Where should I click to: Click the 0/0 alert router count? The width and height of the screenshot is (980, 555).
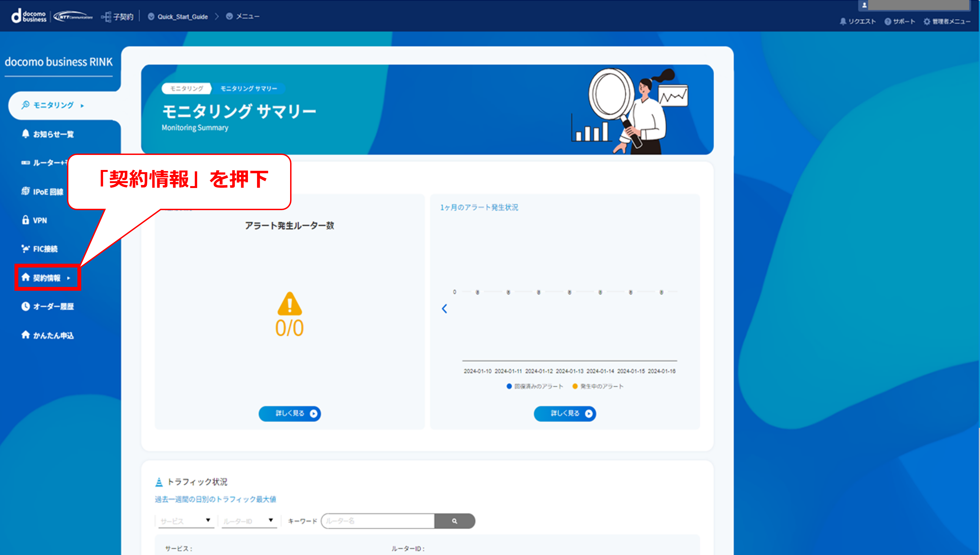(x=289, y=328)
